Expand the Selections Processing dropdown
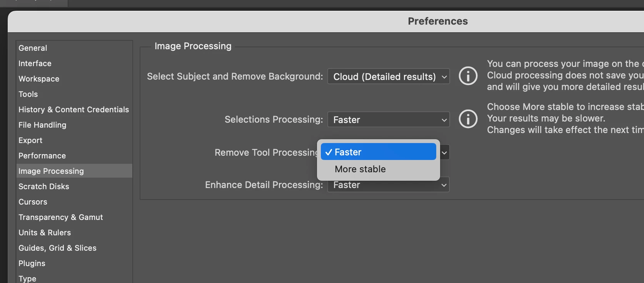Viewport: 644px width, 283px height. coord(388,120)
